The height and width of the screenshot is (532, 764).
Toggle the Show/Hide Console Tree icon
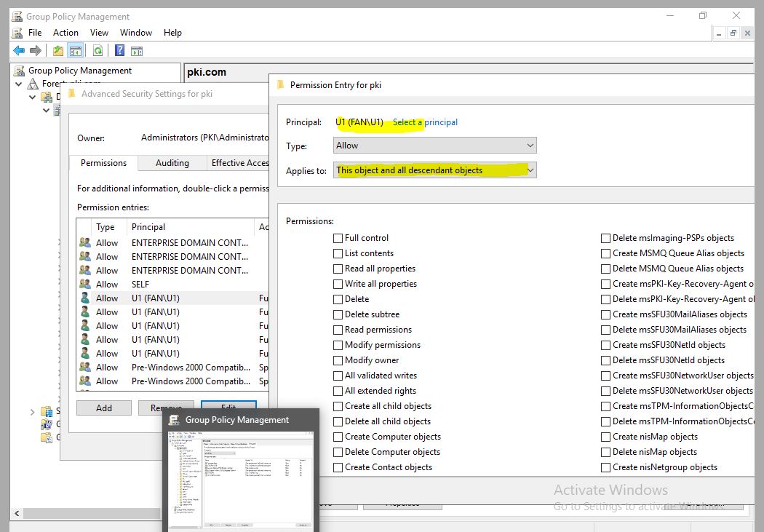tap(76, 51)
